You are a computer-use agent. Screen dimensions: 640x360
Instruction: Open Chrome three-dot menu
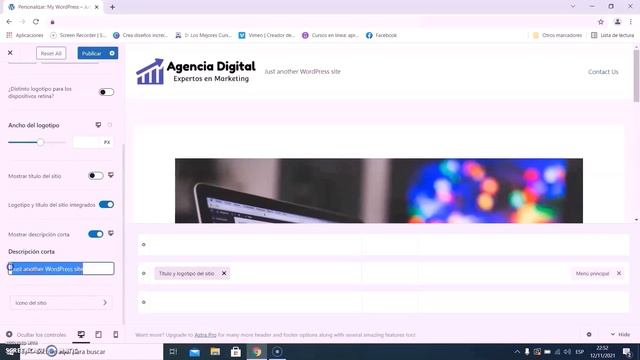631,22
